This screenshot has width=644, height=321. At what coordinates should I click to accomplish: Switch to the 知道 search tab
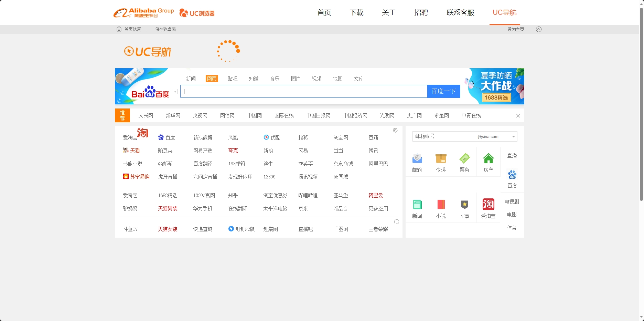254,79
